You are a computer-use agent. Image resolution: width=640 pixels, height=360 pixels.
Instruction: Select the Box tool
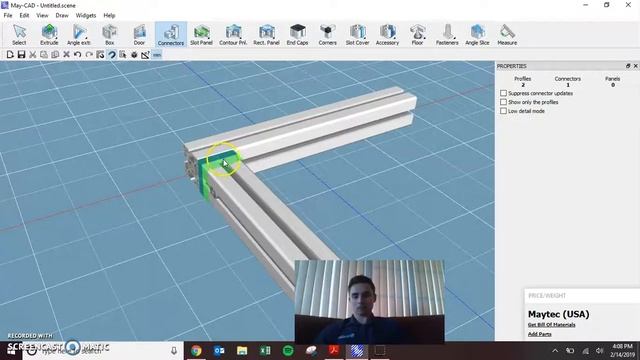click(109, 34)
